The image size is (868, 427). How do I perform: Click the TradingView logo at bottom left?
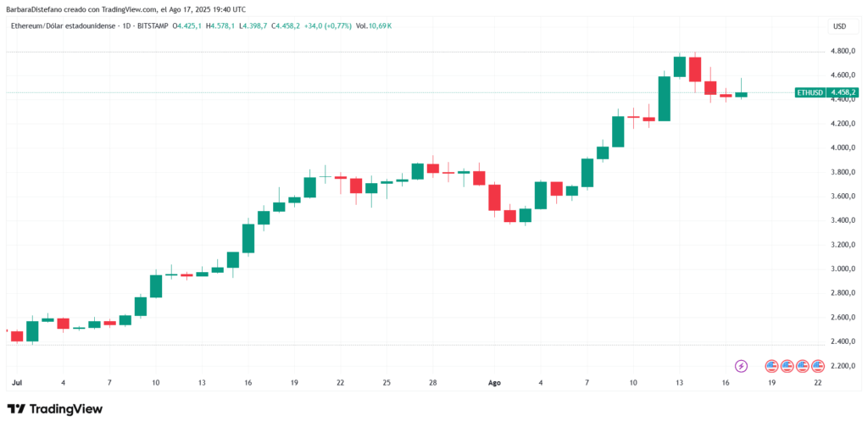click(54, 409)
